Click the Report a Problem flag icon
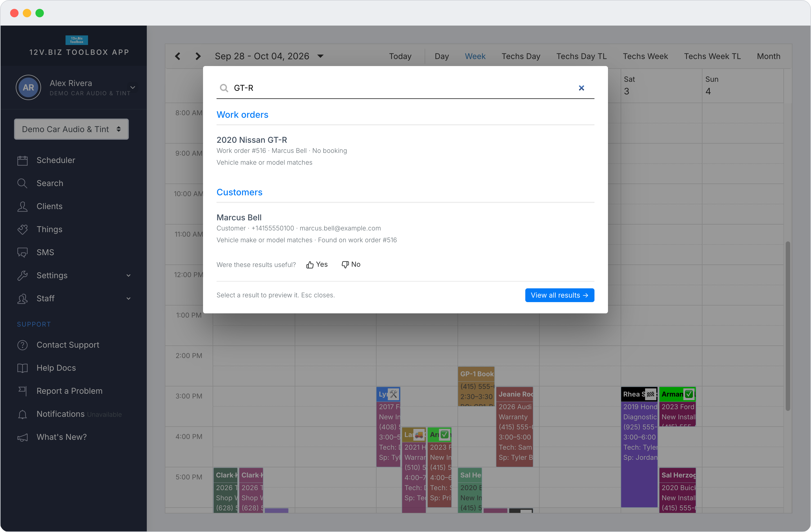 coord(22,391)
